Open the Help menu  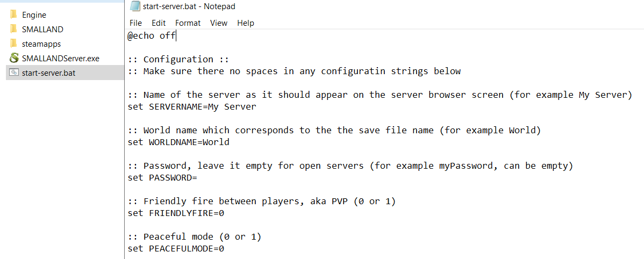(x=246, y=23)
